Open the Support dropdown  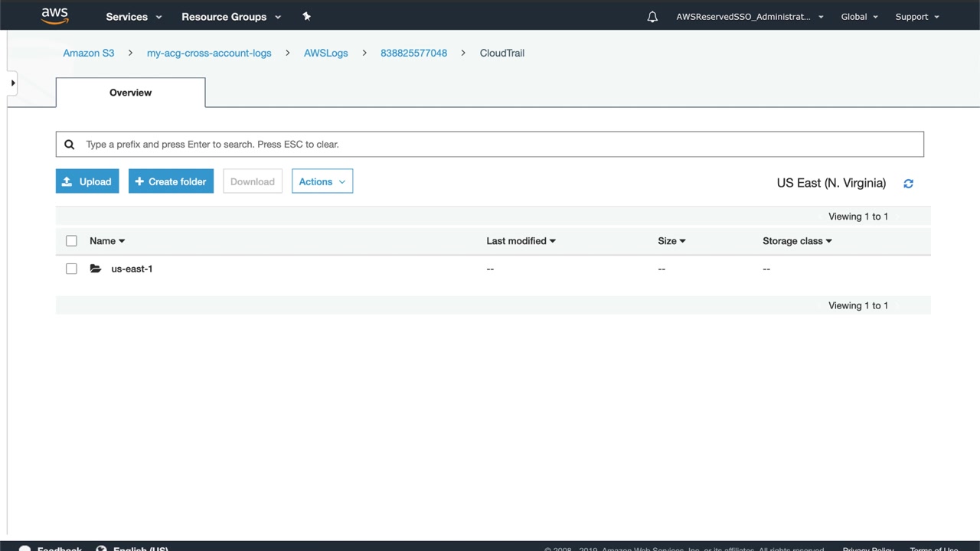pos(917,17)
